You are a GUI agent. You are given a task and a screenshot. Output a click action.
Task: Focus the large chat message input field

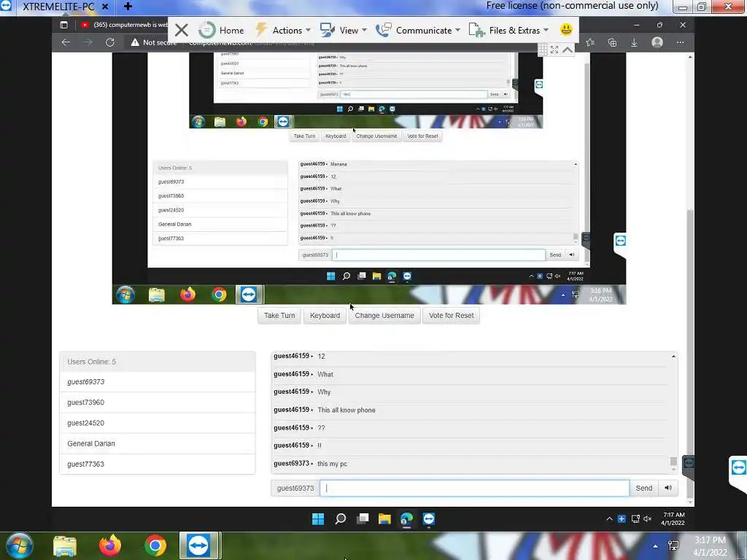(x=474, y=488)
